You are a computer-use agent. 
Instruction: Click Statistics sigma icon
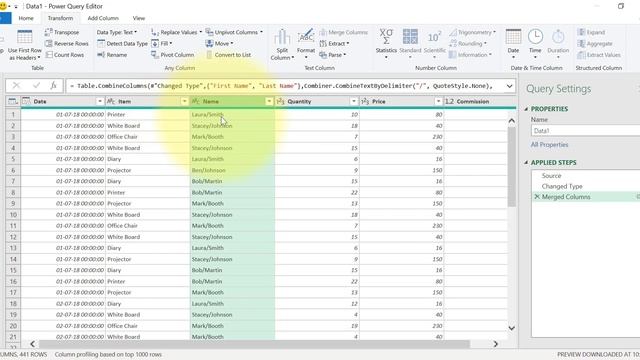(x=386, y=37)
